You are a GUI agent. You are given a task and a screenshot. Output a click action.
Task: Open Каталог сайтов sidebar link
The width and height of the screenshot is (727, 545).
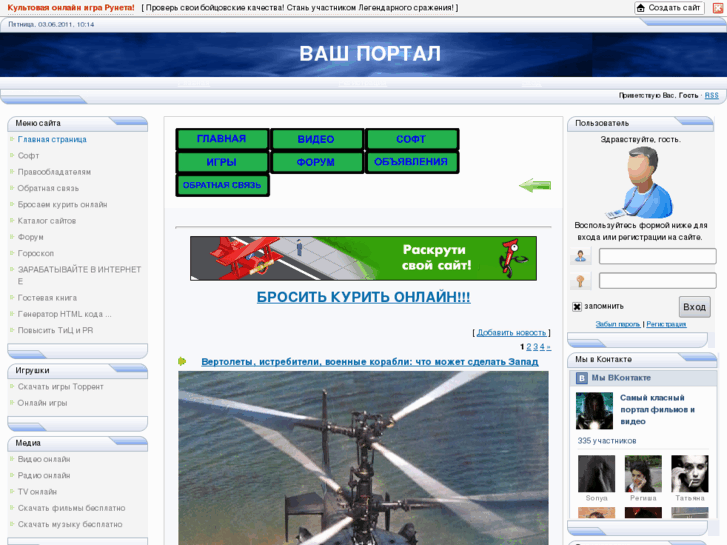click(47, 221)
